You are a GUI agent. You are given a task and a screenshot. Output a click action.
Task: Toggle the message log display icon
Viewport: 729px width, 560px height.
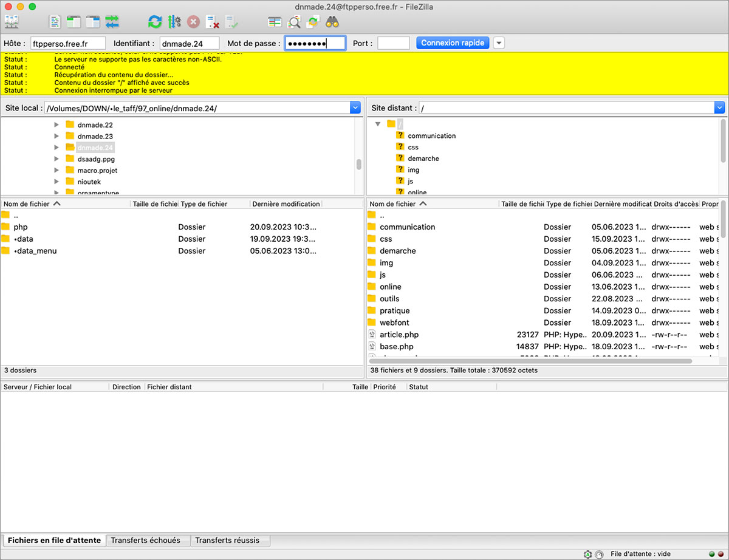point(55,22)
